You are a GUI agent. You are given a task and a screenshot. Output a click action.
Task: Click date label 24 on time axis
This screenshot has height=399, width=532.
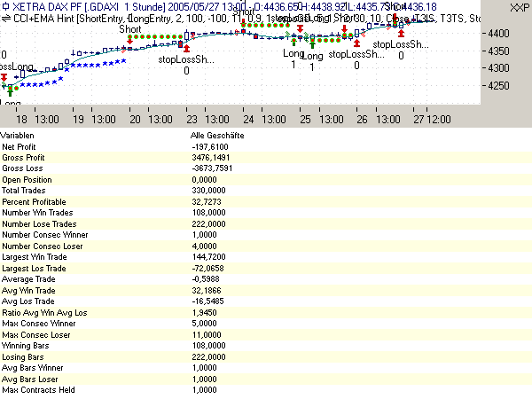tap(248, 119)
